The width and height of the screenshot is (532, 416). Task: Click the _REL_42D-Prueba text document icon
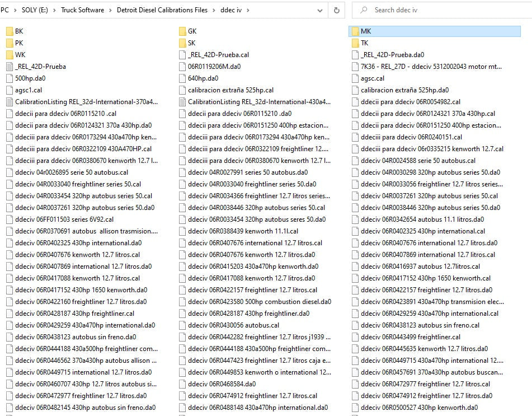click(10, 67)
